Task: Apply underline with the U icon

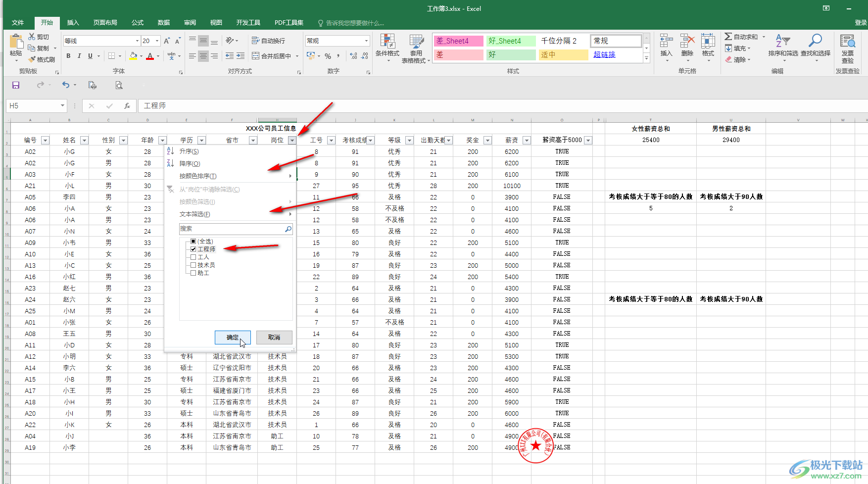Action: point(90,56)
